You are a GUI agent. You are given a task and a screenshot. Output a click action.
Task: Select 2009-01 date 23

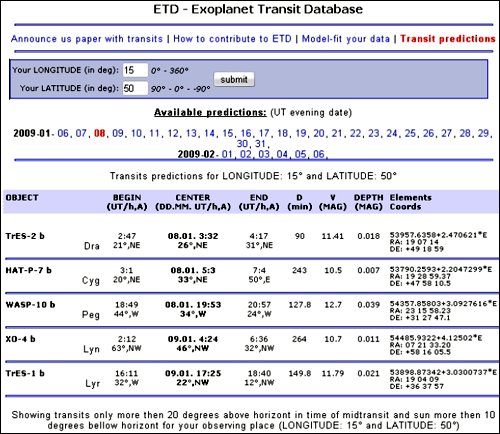pyautogui.click(x=374, y=133)
